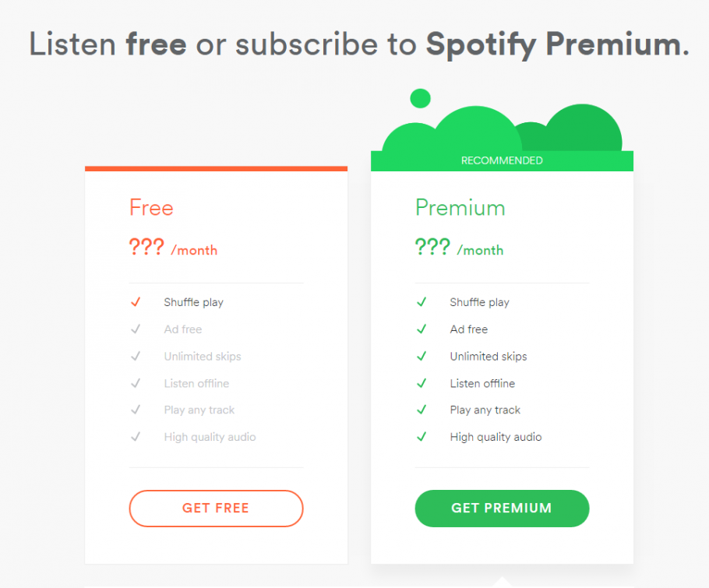Click the green checkmark beside Play any track
709x588 pixels.
[422, 410]
